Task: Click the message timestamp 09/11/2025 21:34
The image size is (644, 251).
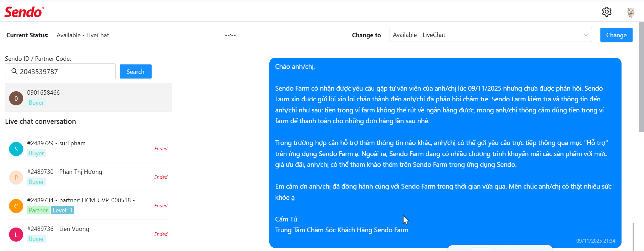Action: click(x=596, y=241)
